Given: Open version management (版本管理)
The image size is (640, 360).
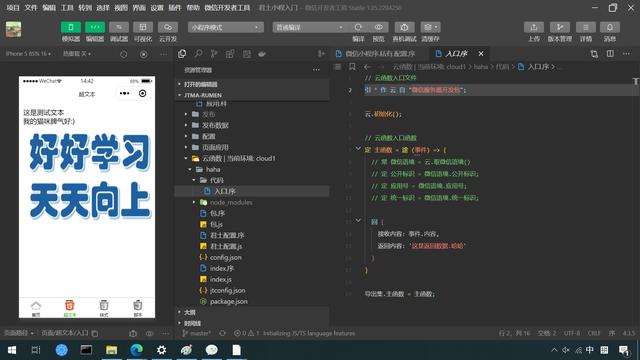Looking at the screenshot, I should 560,27.
